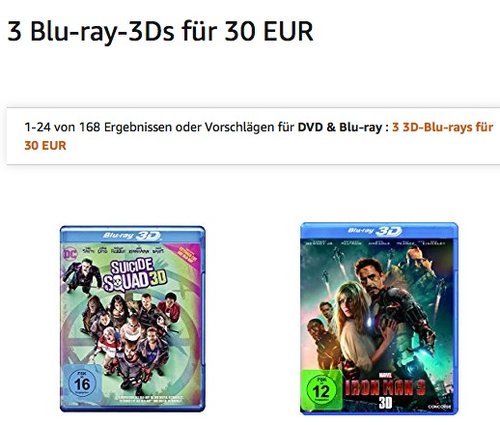The width and height of the screenshot is (500, 425).
Task: Click Blu-ray 3D logo atop Iron Man cover
Action: 375,231
